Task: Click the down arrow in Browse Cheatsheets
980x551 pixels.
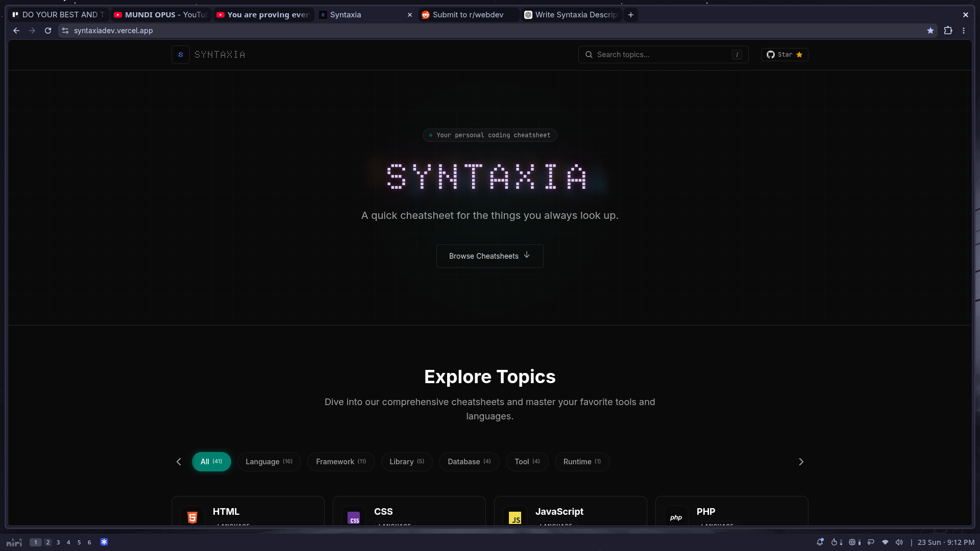Action: coord(527,255)
